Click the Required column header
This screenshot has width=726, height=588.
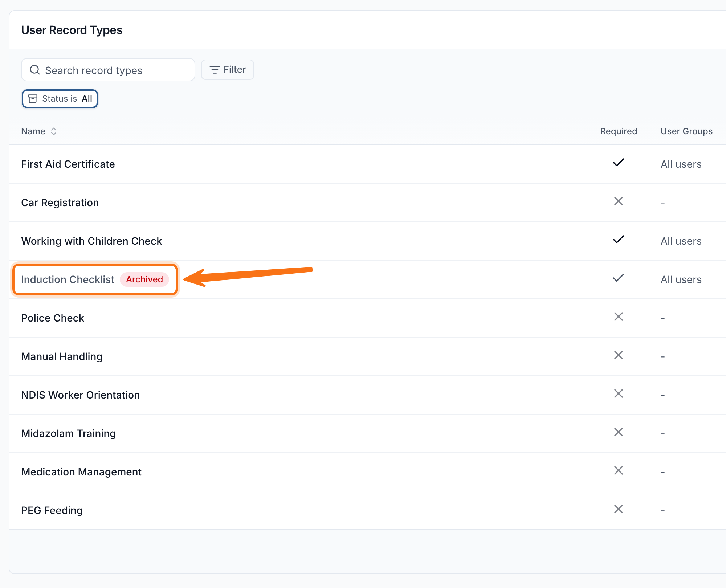point(619,131)
